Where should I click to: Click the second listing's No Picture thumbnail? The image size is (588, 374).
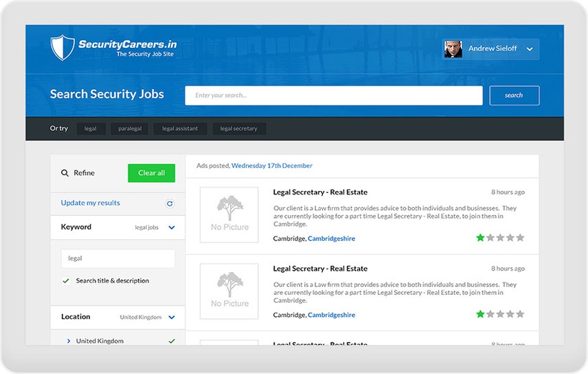(x=229, y=291)
